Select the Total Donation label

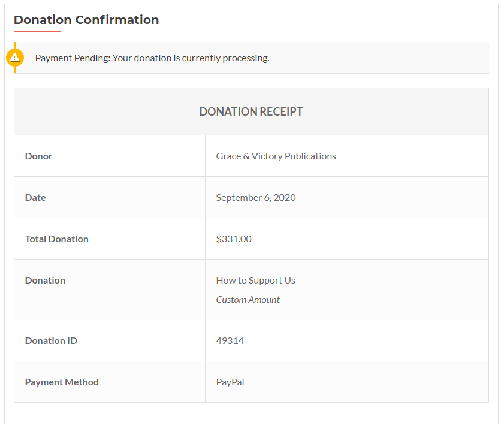click(x=56, y=239)
